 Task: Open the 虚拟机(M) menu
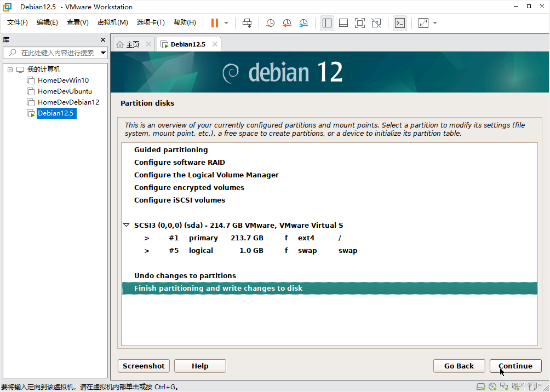point(113,22)
